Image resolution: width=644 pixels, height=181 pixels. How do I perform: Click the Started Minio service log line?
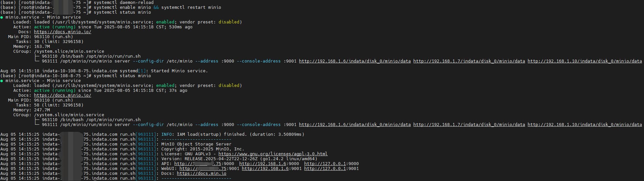coord(104,71)
